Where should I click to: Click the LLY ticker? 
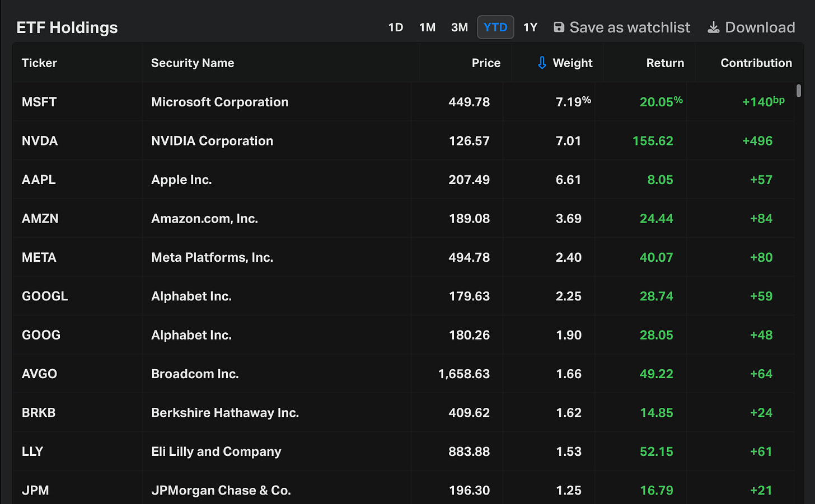[x=32, y=451]
